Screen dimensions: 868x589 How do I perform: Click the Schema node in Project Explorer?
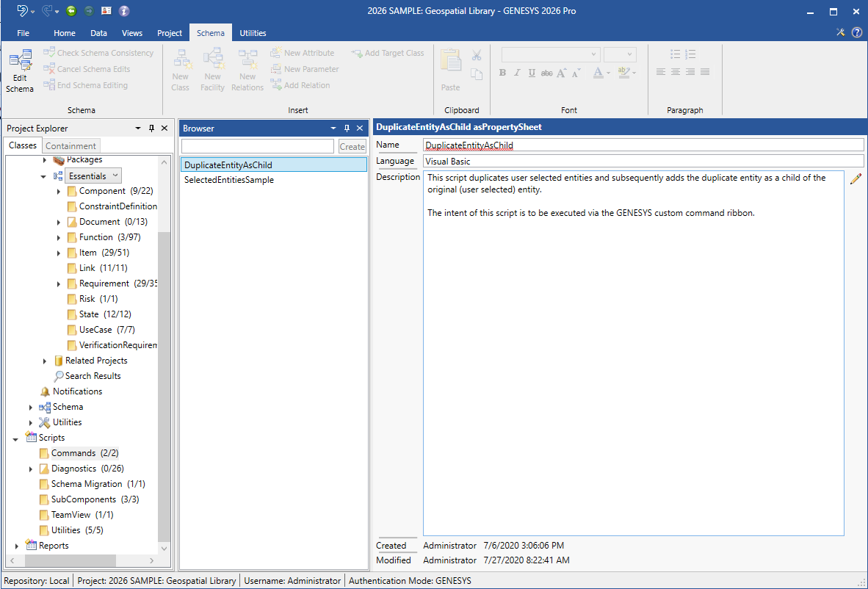pos(68,407)
